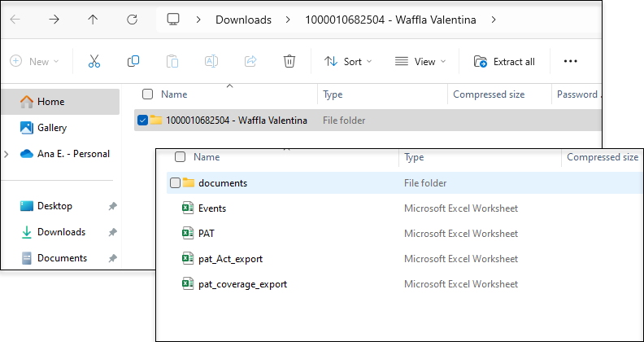
Task: Open Gallery in the navigation pane
Action: (x=52, y=128)
